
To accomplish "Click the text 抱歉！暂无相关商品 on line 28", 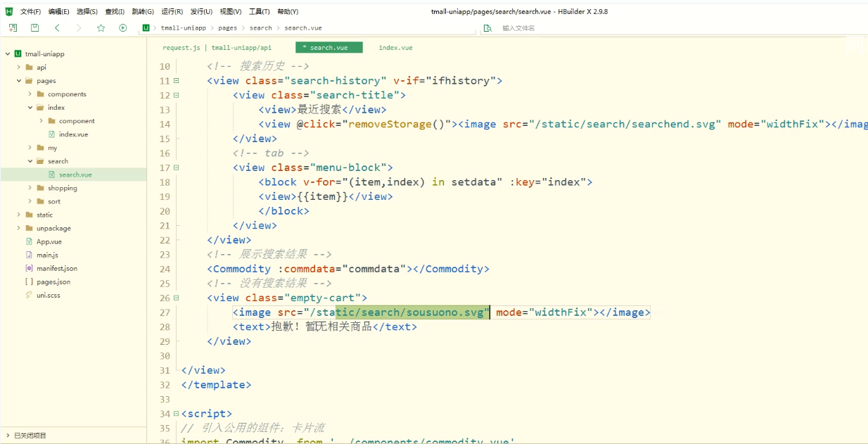I will 321,326.
